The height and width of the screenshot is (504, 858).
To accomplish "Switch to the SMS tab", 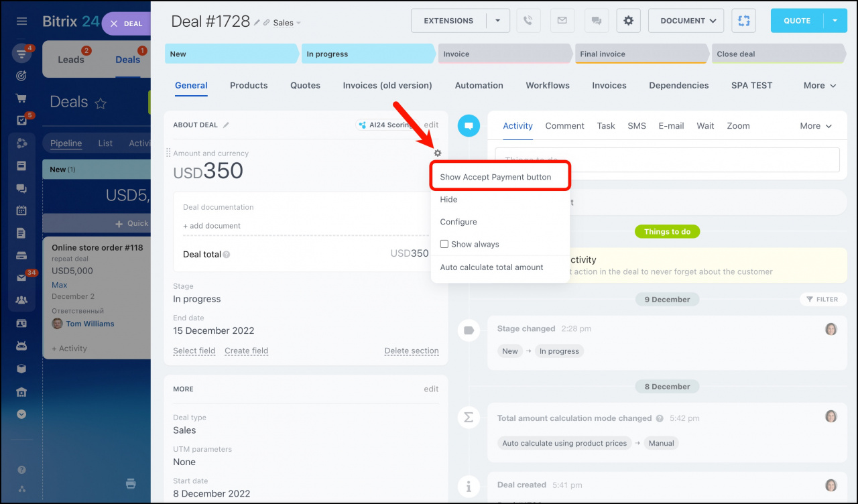I will click(637, 126).
